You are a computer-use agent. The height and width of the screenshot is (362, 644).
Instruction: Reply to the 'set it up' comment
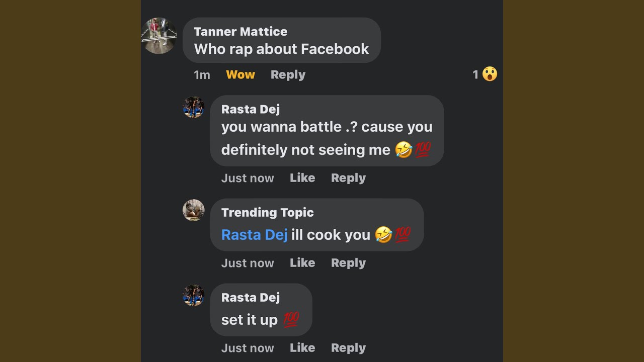(x=348, y=348)
